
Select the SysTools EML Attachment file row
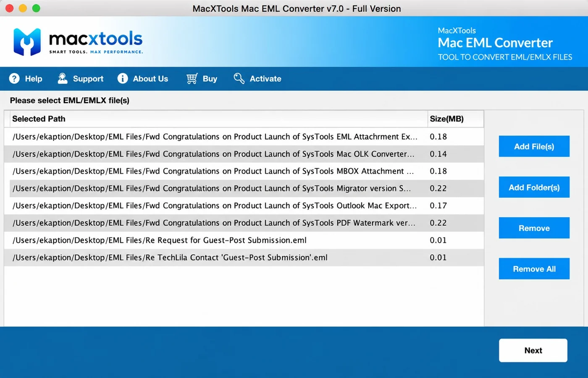coord(244,137)
